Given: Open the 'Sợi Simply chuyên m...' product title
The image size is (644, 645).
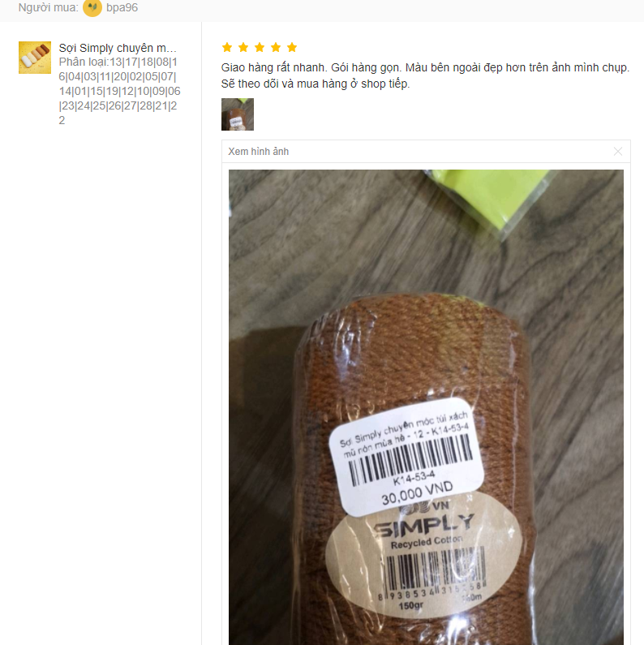Looking at the screenshot, I should pos(118,48).
